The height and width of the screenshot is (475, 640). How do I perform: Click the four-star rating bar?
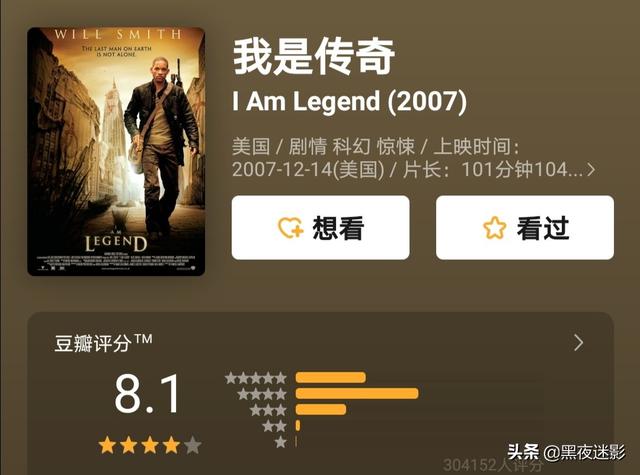[357, 393]
